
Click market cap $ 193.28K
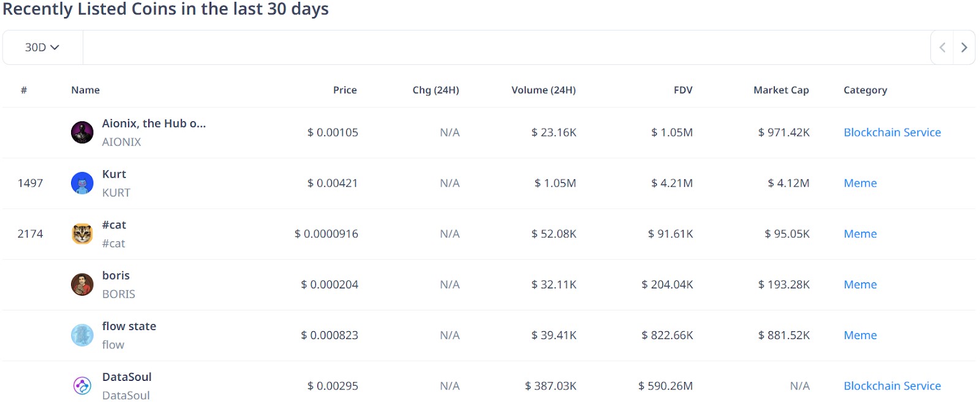(784, 285)
